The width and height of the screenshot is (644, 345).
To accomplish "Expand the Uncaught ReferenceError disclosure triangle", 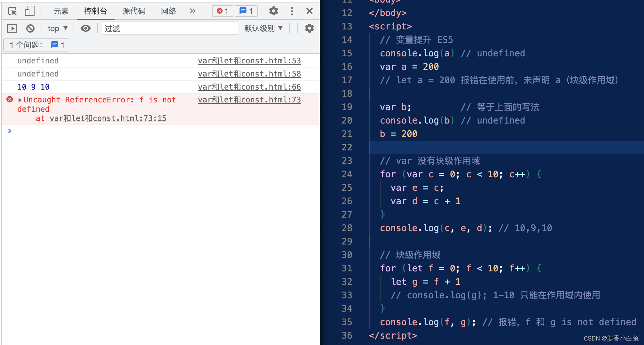I will tap(20, 100).
